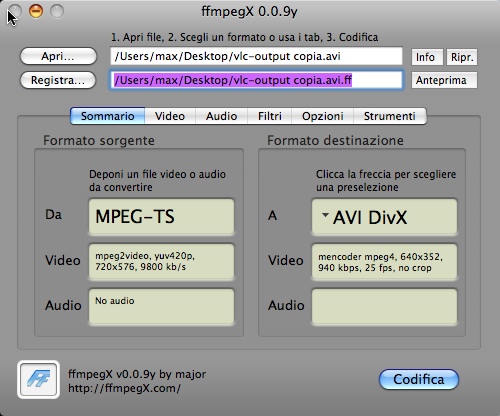The image size is (500, 416).
Task: Click the MPEG-TS source format box
Action: (x=161, y=217)
